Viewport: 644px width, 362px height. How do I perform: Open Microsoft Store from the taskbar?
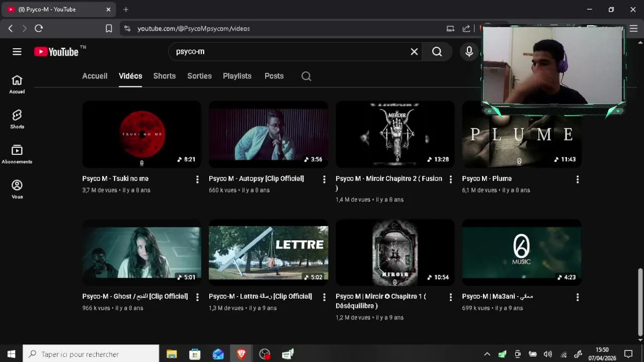point(195,354)
